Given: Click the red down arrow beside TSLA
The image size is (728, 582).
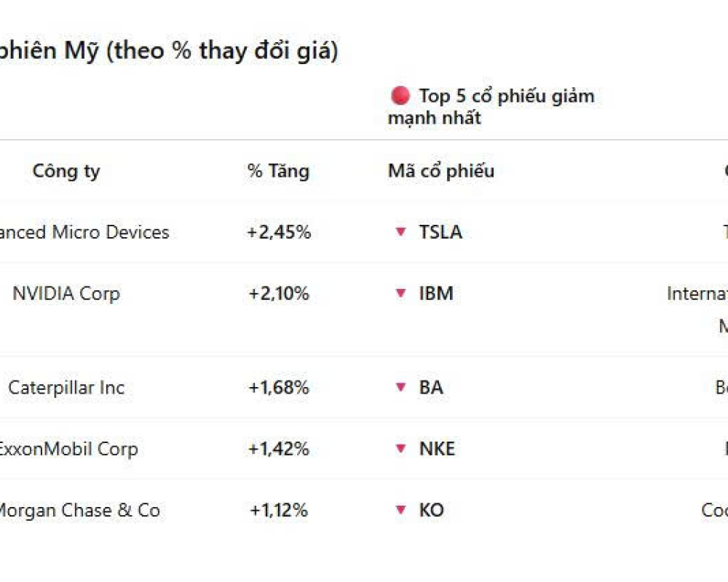Looking at the screenshot, I should (x=400, y=232).
